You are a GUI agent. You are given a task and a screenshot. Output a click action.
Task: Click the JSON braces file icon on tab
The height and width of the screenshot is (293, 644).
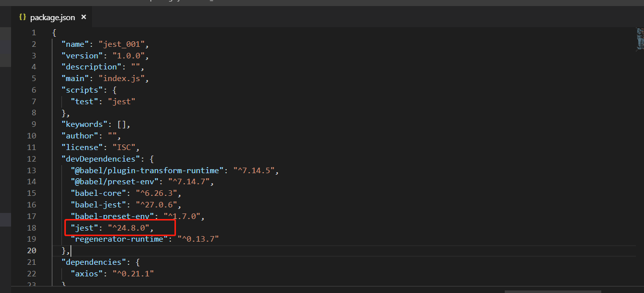(x=22, y=17)
